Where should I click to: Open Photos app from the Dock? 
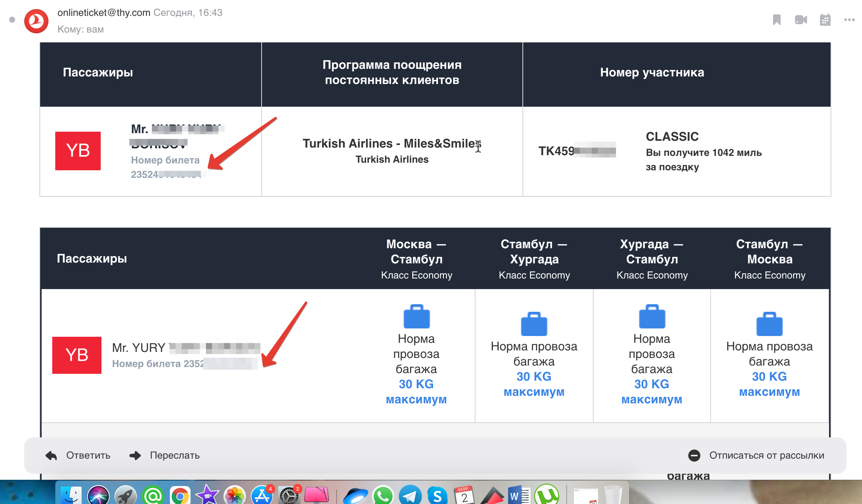(235, 495)
